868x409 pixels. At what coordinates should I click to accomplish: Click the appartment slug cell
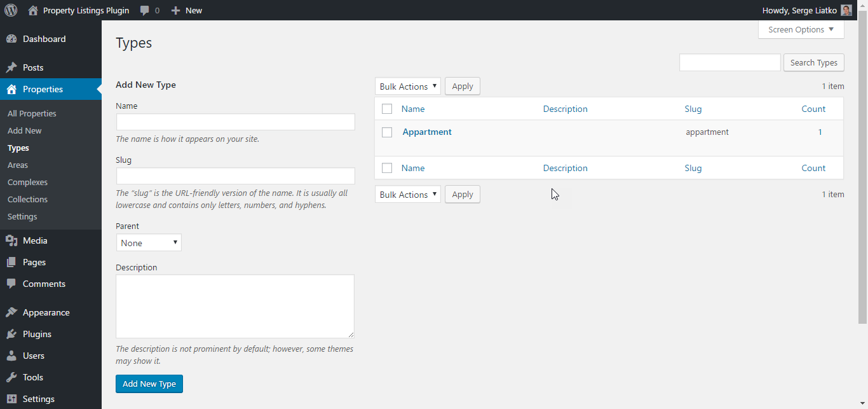pos(707,132)
